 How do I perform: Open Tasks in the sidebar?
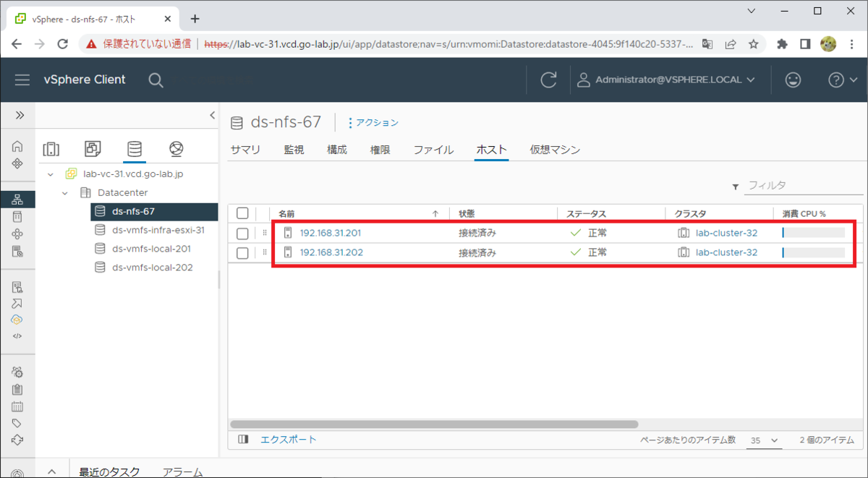point(17,390)
